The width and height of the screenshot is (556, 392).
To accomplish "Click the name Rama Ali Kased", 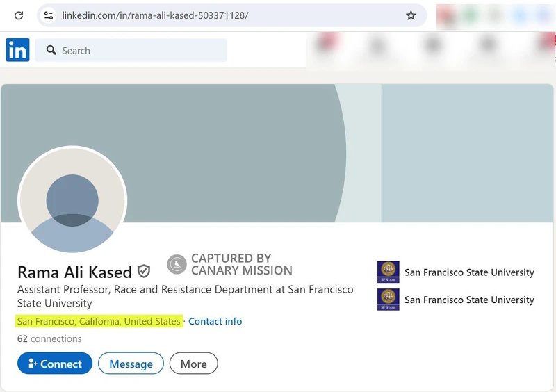I will click(x=74, y=272).
